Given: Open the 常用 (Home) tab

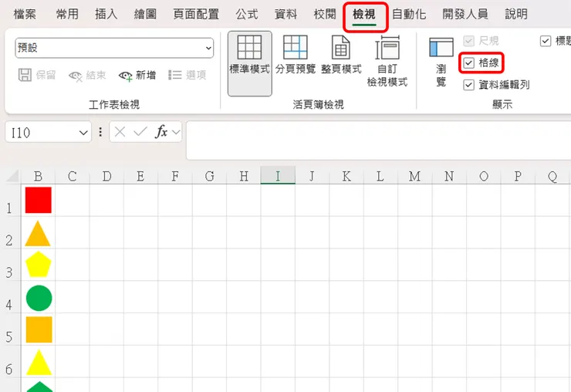Looking at the screenshot, I should click(67, 14).
